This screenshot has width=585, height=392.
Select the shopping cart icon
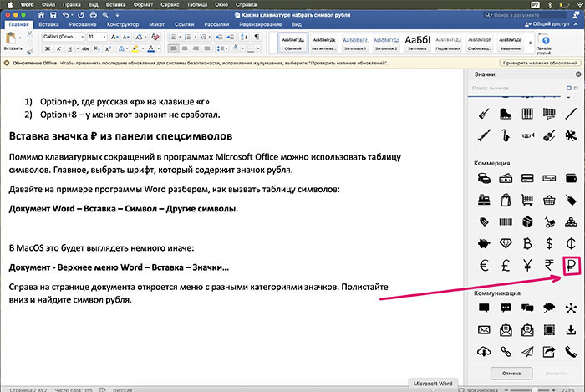coord(527,201)
